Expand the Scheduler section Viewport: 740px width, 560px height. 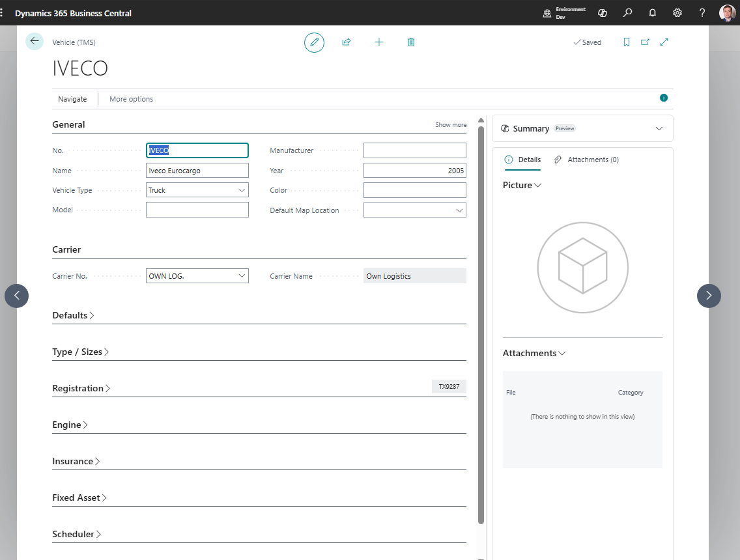click(x=76, y=534)
